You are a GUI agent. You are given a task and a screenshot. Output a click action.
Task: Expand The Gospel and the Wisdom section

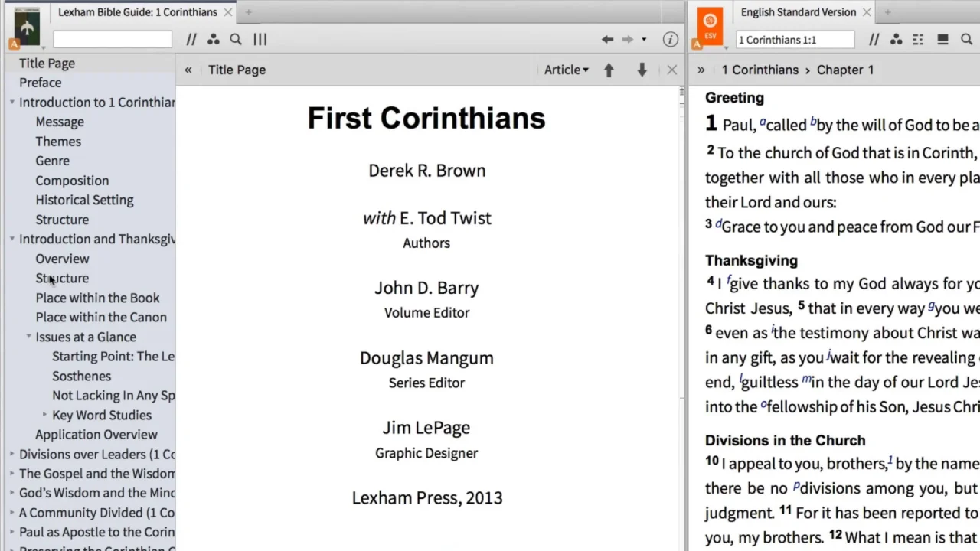(12, 474)
